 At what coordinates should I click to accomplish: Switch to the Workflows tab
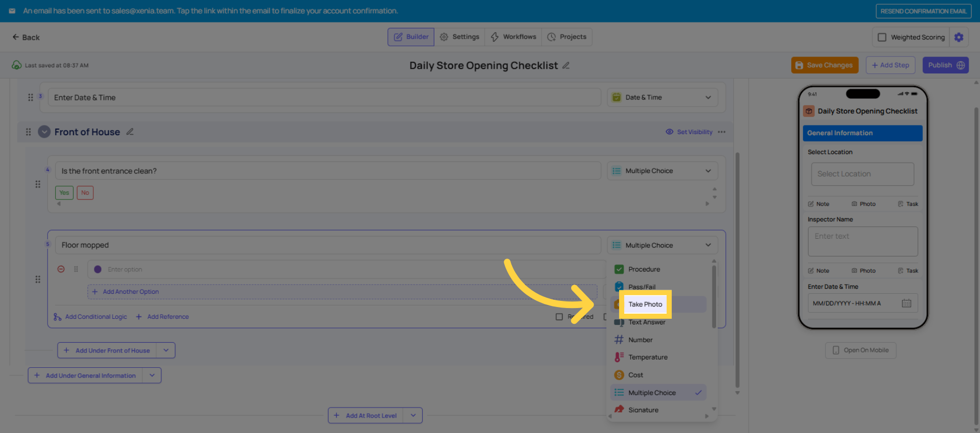pyautogui.click(x=513, y=37)
